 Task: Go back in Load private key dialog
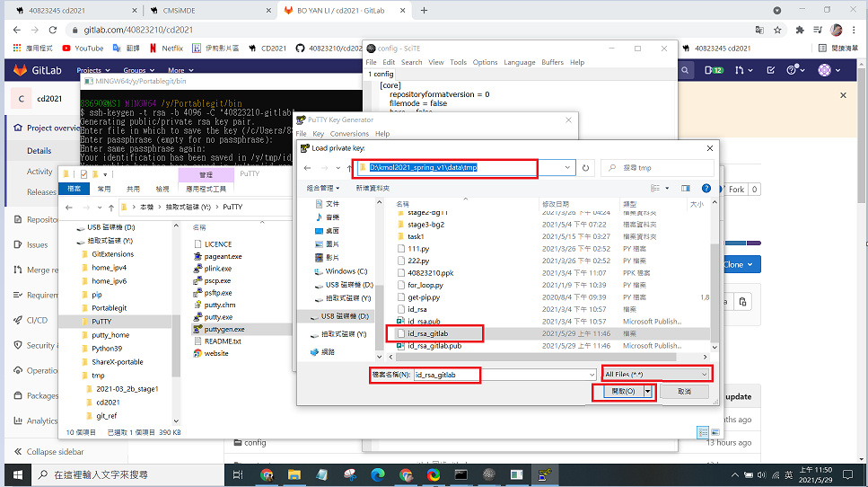click(308, 168)
